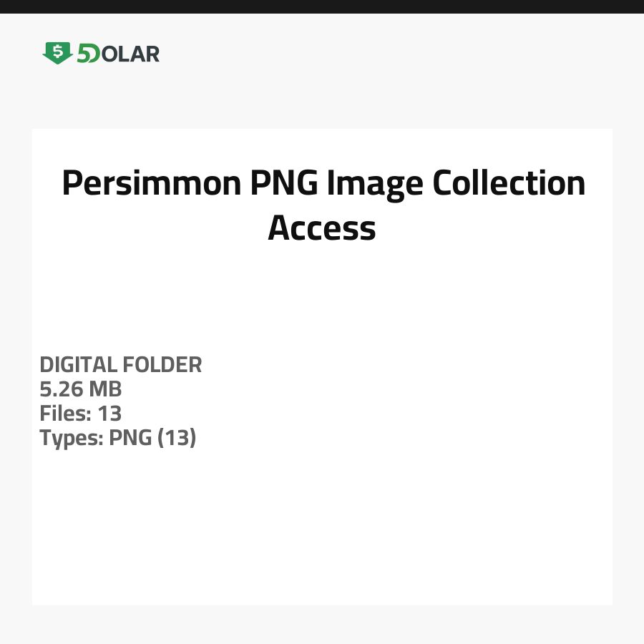Click the word Collection in the heading
The height and width of the screenshot is (644, 644).
509,184
